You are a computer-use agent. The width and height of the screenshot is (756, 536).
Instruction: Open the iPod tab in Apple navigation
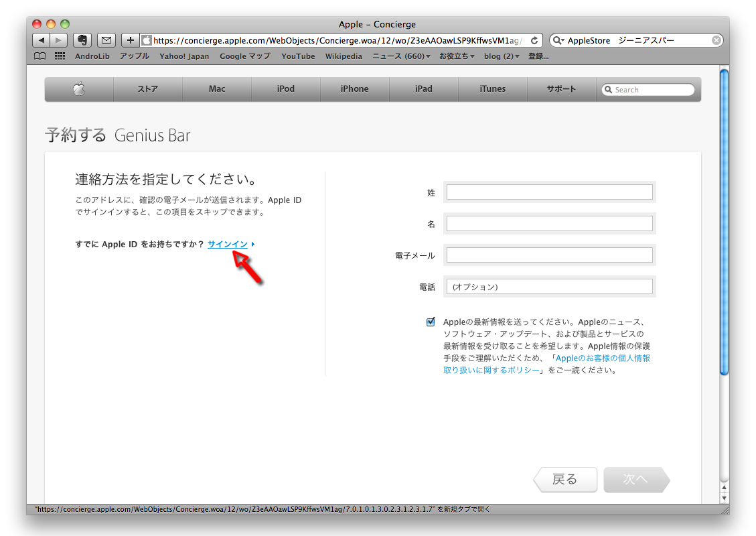point(286,88)
